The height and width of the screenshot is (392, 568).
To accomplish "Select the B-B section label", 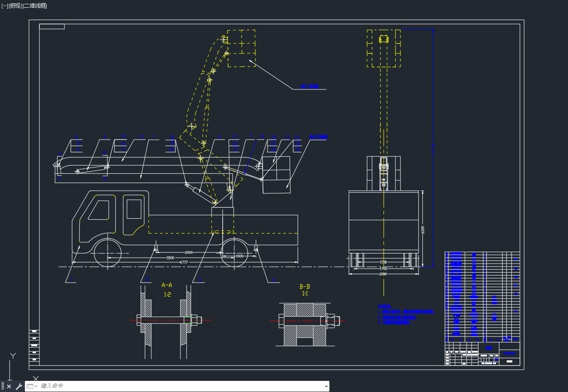I will (305, 287).
